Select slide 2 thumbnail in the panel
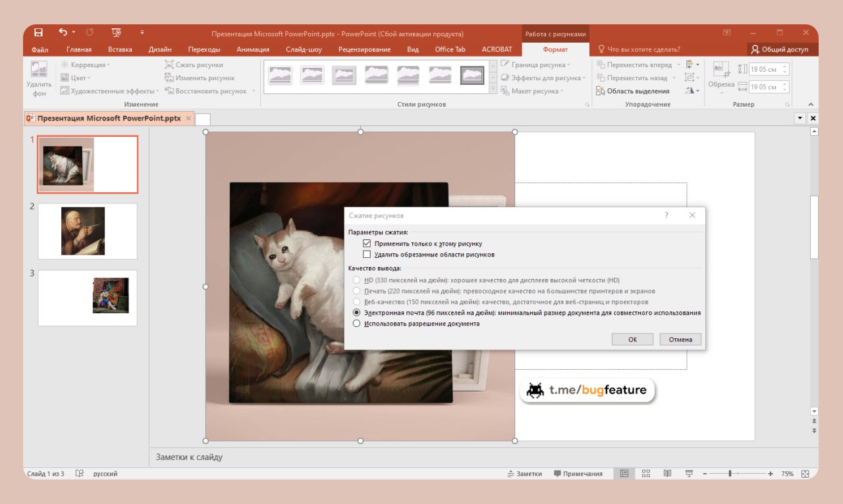This screenshot has width=843, height=504. 87,231
